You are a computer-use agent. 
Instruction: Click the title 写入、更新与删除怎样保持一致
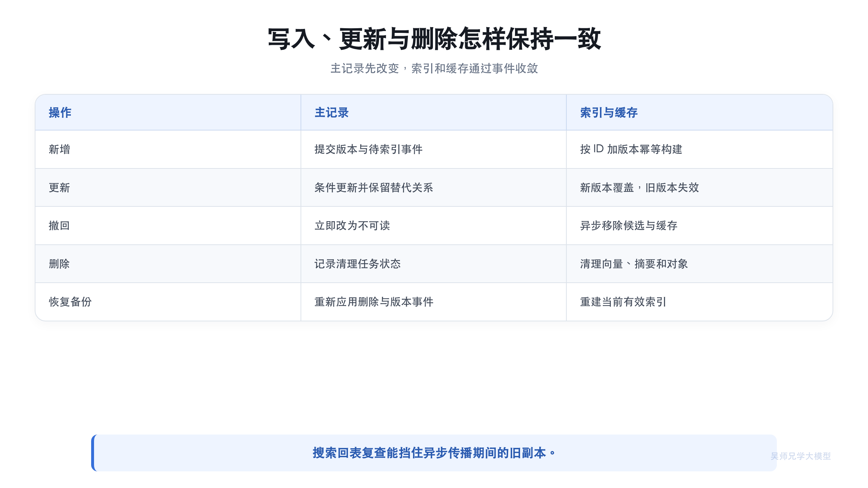point(434,39)
